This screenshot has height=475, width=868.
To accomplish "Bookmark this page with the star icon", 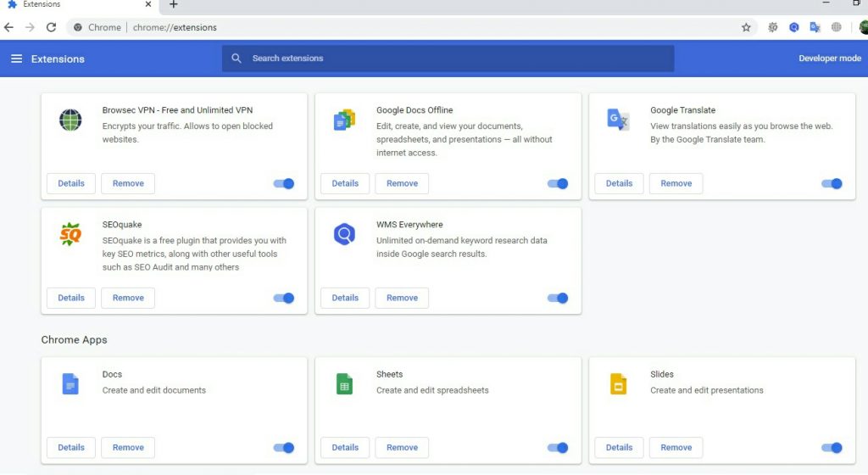I will 746,27.
